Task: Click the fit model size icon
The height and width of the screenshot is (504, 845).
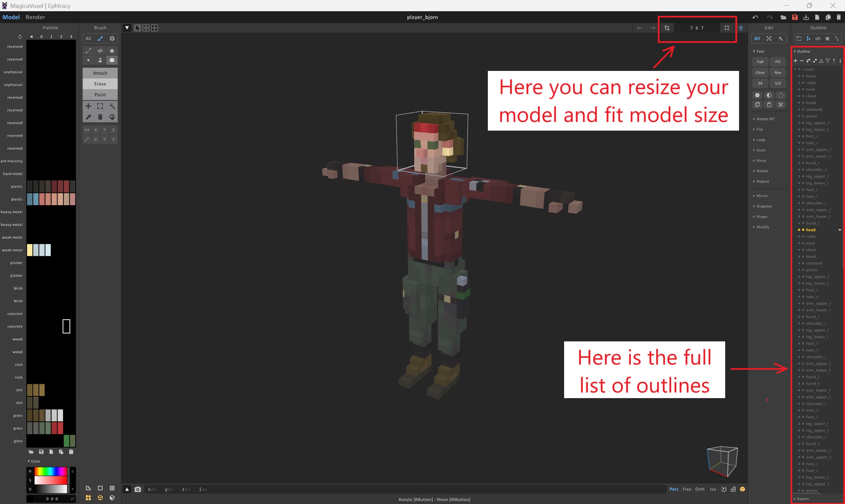Action: (727, 28)
